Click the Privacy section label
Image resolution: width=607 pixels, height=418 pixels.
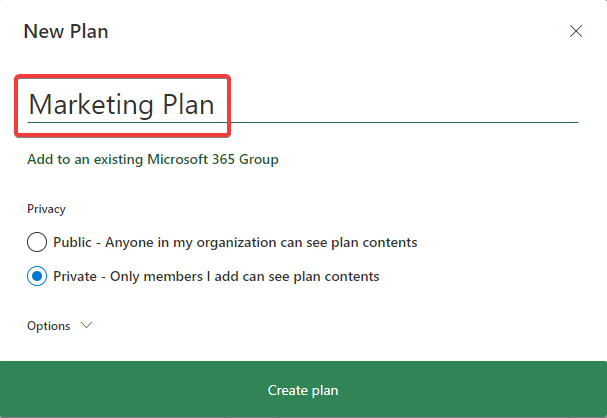46,209
